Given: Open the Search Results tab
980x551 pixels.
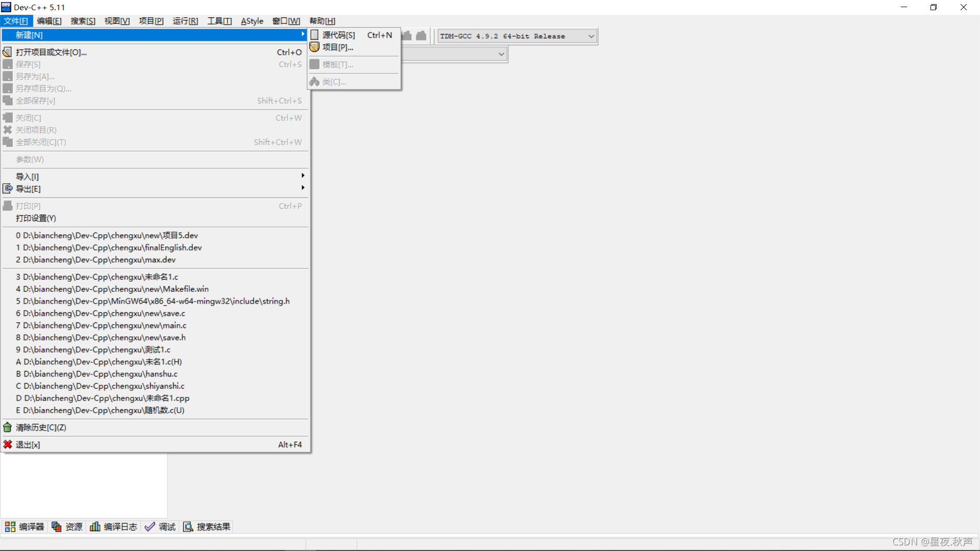Looking at the screenshot, I should (207, 527).
